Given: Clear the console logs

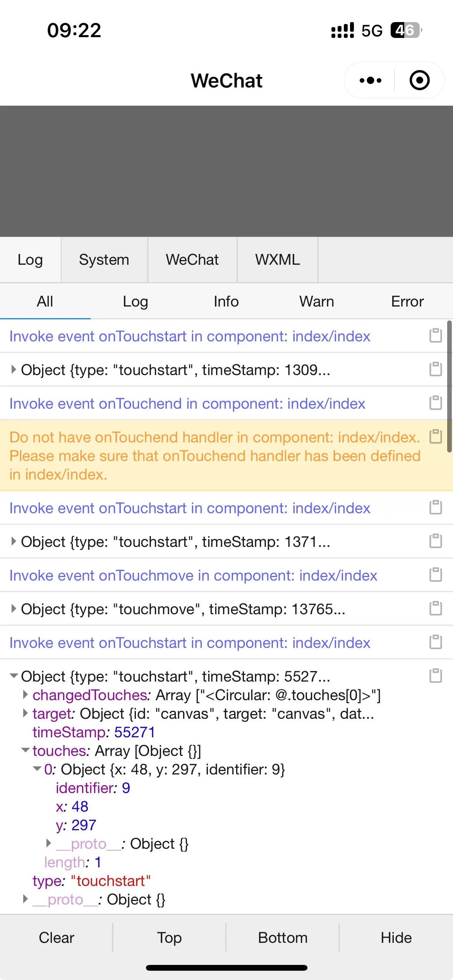Looking at the screenshot, I should click(x=57, y=938).
